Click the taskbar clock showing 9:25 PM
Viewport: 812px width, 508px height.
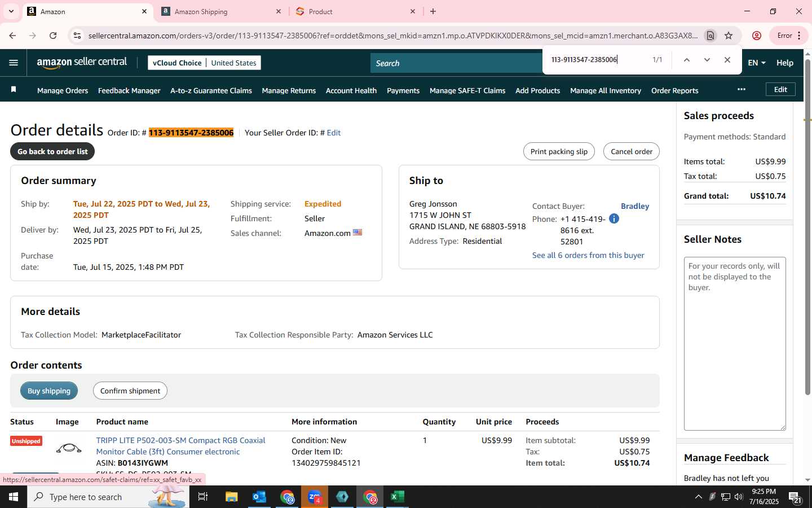tap(764, 497)
